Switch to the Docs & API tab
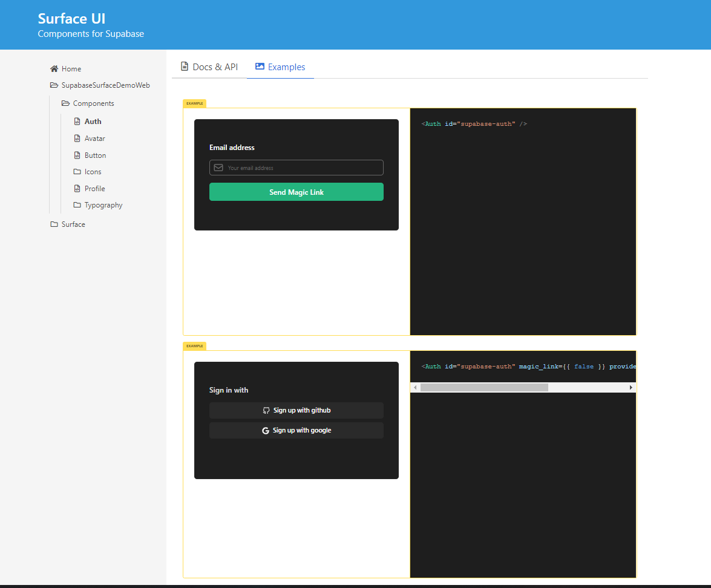 (215, 67)
